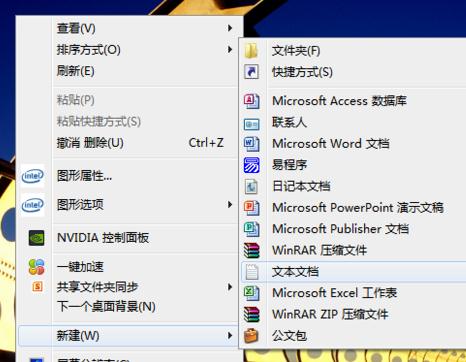This screenshot has height=362, width=466.
Task: Expand the 排序方式(O) submenu arrow
Action: tap(230, 50)
